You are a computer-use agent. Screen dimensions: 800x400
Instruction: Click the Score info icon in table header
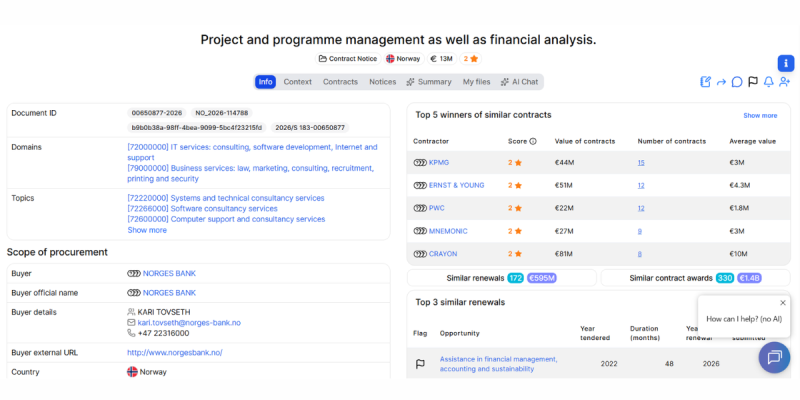533,141
